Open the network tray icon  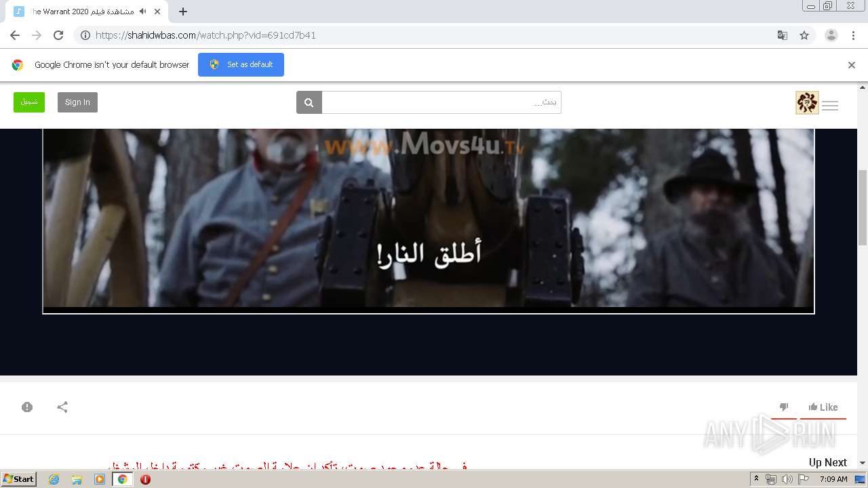(x=771, y=479)
